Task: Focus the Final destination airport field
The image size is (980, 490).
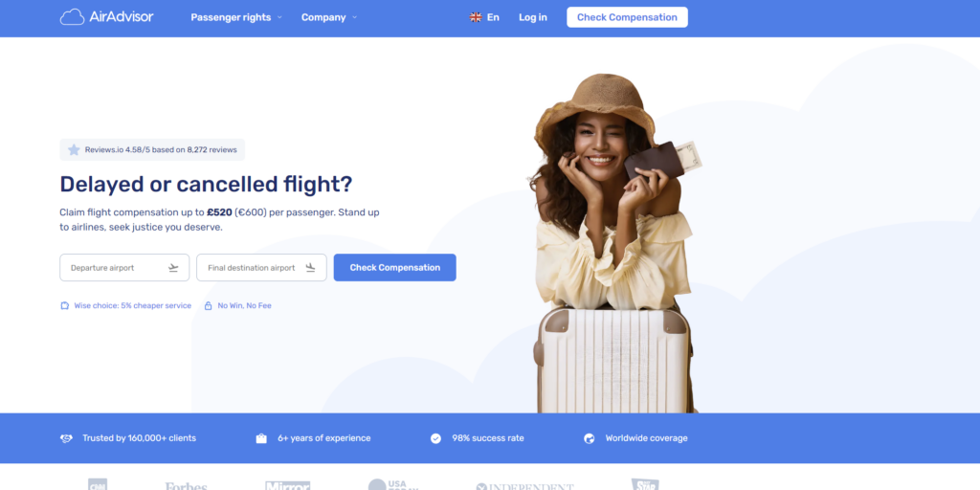Action: click(x=262, y=268)
